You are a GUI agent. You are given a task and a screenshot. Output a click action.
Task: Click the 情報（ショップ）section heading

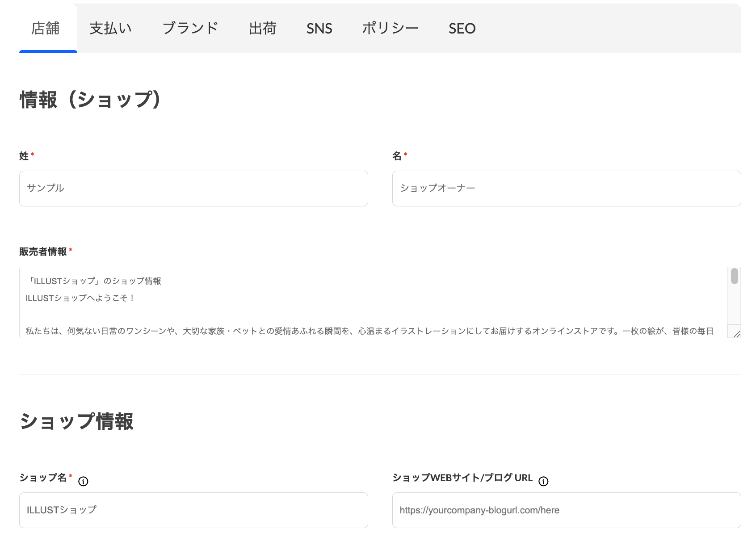click(x=90, y=100)
